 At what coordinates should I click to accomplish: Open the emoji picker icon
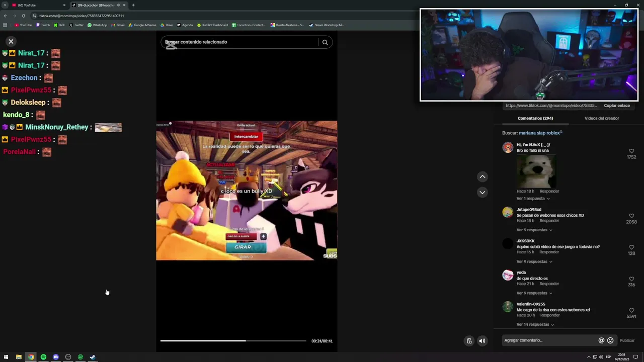(610, 340)
